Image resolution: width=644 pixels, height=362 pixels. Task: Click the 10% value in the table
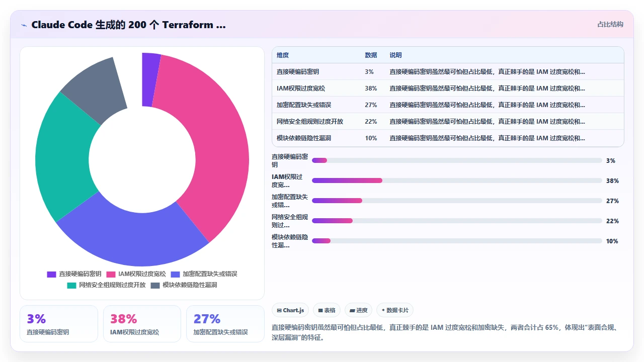(x=371, y=138)
